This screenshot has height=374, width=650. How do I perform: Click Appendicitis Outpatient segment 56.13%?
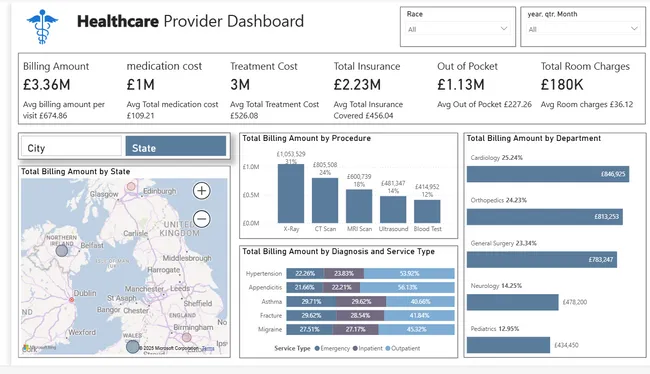pyautogui.click(x=407, y=287)
